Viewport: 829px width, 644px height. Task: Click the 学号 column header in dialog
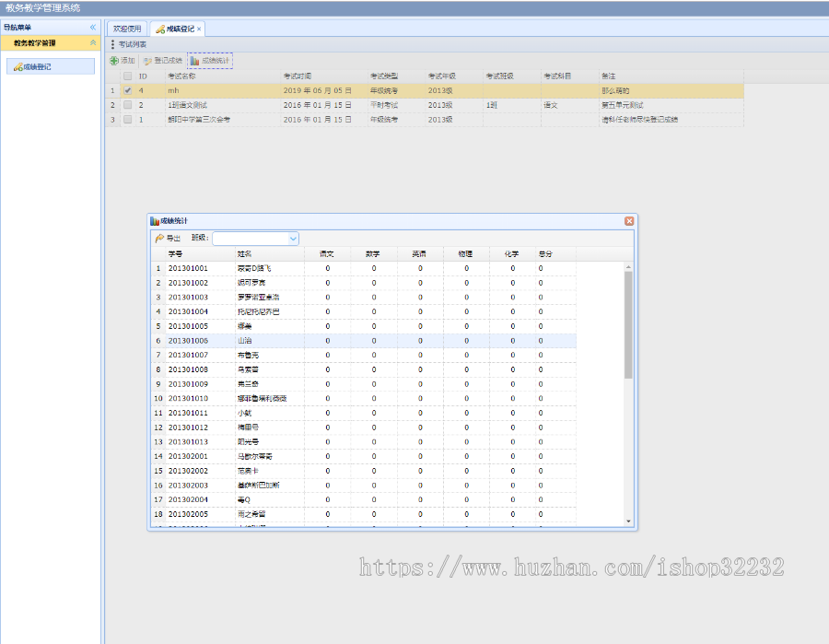tap(176, 253)
